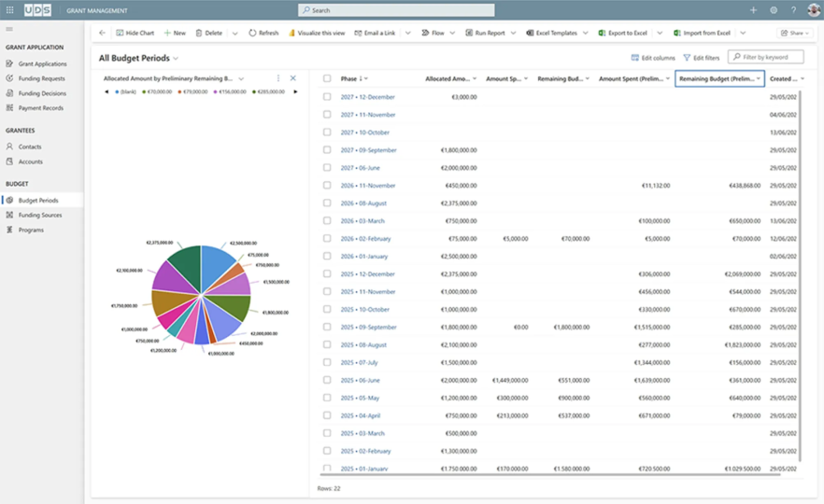Open the 2025 • 07-July record link
The height and width of the screenshot is (504, 824).
coord(359,362)
